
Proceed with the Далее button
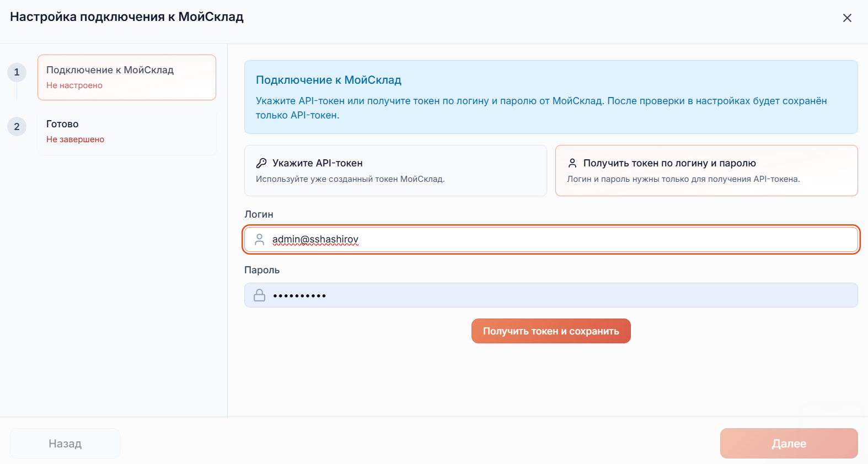tap(789, 444)
